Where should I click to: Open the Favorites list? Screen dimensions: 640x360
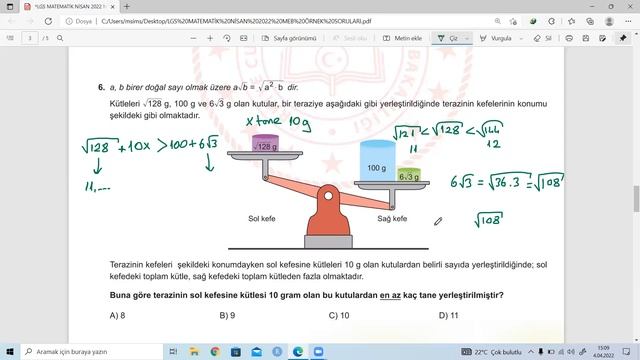pyautogui.click(x=571, y=21)
